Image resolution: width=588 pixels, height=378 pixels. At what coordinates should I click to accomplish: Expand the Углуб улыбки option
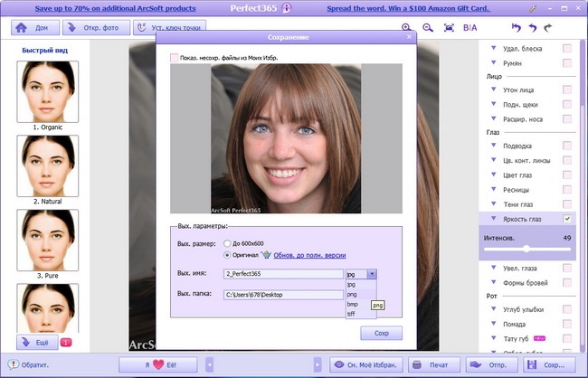click(x=494, y=308)
